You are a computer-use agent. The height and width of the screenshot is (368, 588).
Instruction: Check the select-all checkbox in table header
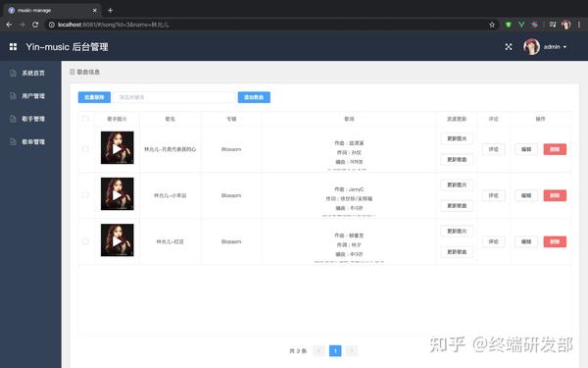pos(85,119)
